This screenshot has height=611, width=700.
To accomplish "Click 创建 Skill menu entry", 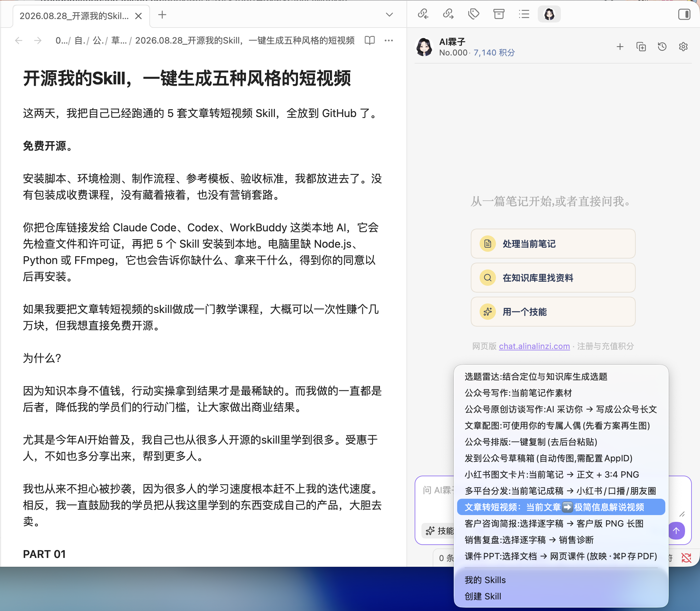I will [561, 596].
